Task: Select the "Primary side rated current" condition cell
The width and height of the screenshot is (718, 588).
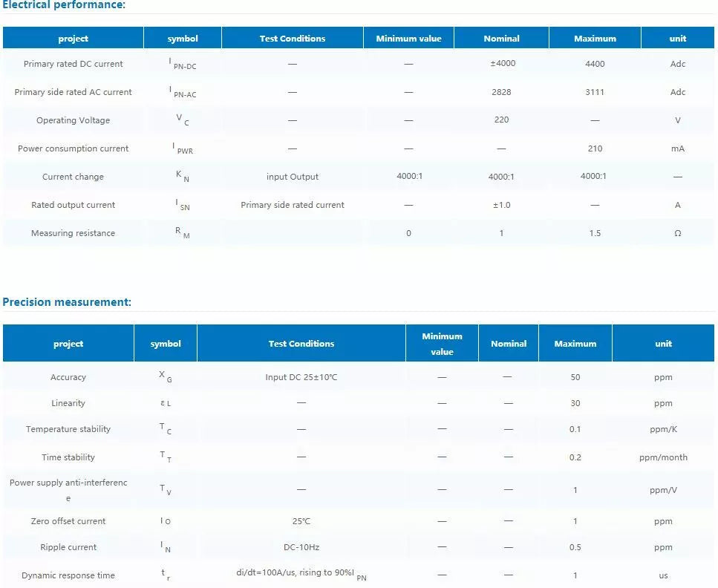Action: pos(293,205)
